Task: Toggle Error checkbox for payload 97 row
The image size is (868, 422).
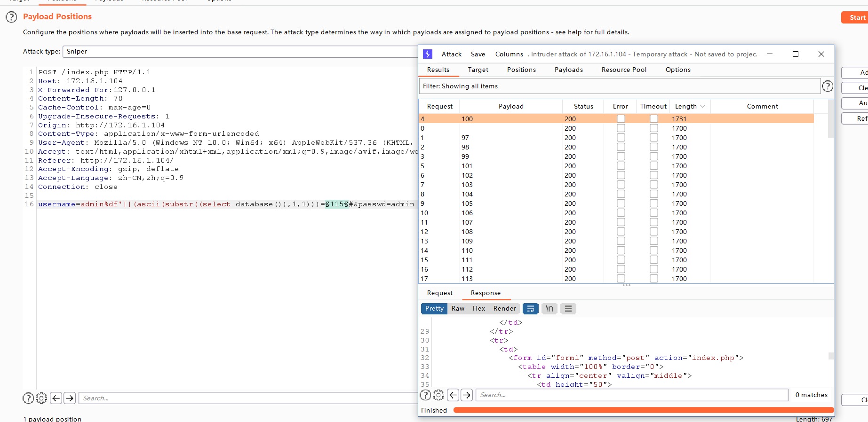Action: tap(621, 138)
